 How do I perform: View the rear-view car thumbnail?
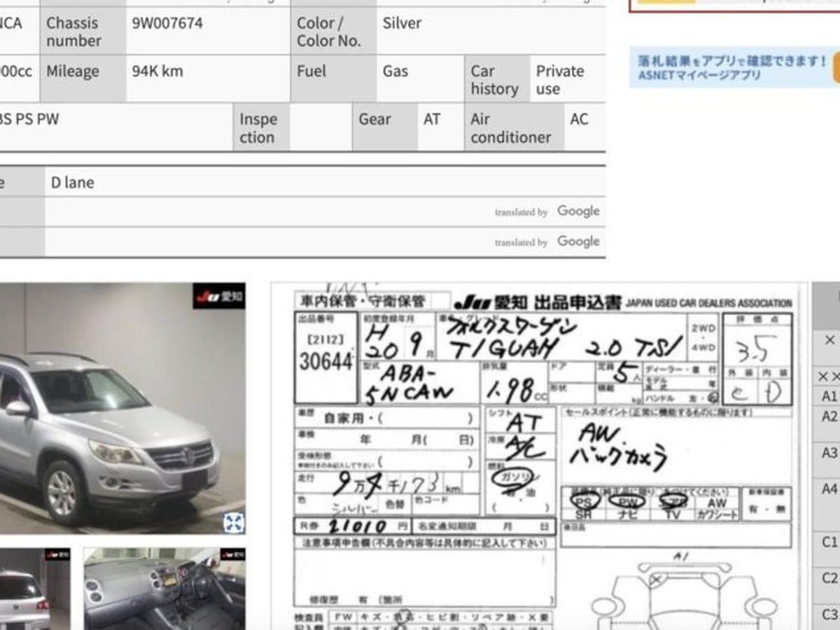(35, 589)
